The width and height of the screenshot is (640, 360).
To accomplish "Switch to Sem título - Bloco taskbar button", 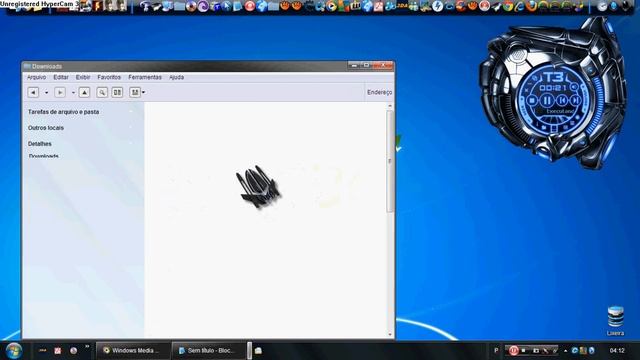I will pos(209,351).
